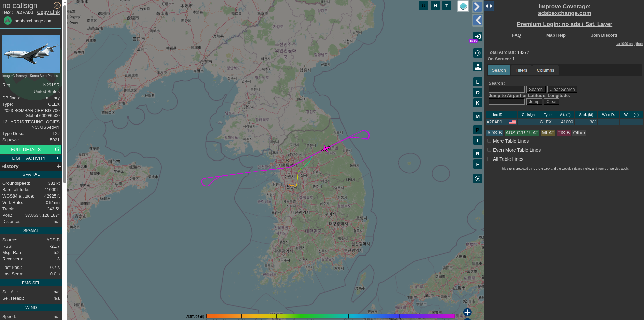Screen dimensions: 644x320
Task: Click the Copy Link link
Action: click(48, 12)
